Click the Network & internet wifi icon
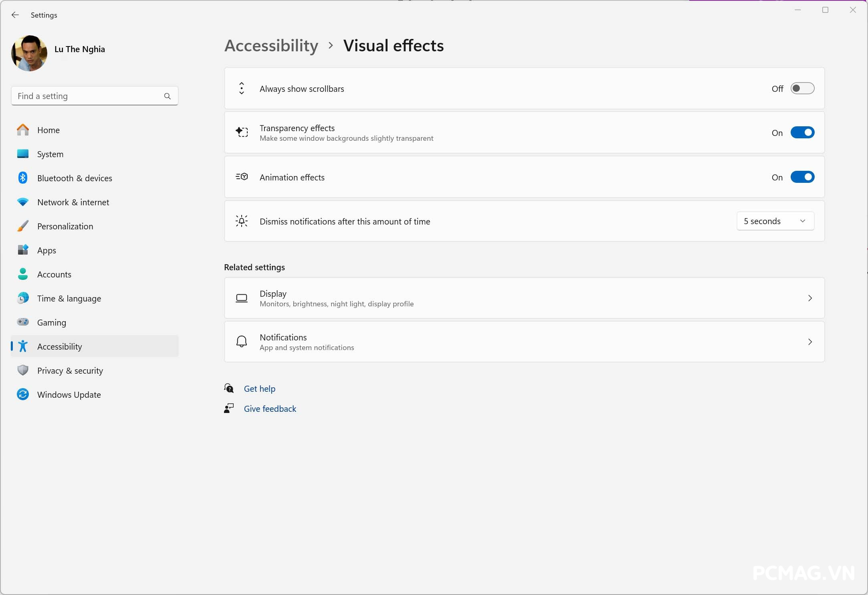Image resolution: width=868 pixels, height=595 pixels. coord(23,202)
